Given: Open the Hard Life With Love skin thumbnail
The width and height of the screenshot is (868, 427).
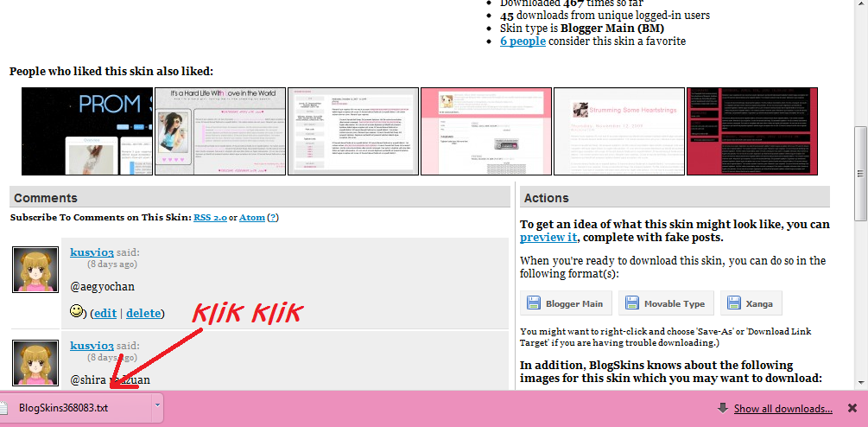Looking at the screenshot, I should [x=220, y=131].
